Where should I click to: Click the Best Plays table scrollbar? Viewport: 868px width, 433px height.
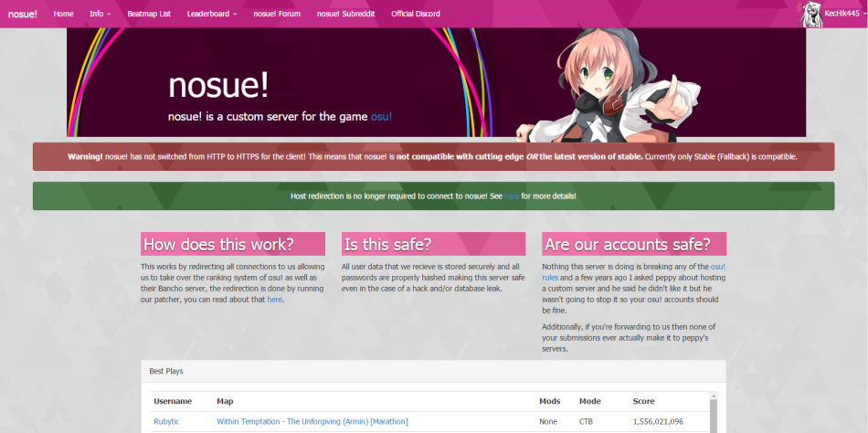[714, 414]
